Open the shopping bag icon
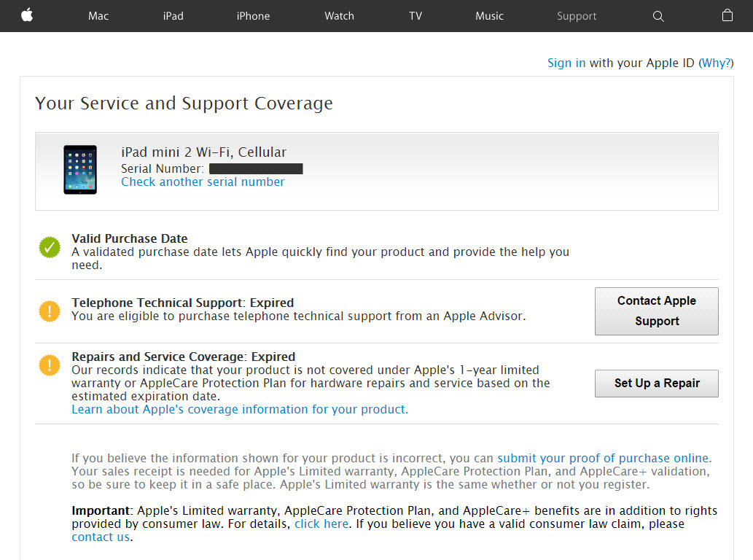Image resolution: width=753 pixels, height=560 pixels. tap(727, 15)
